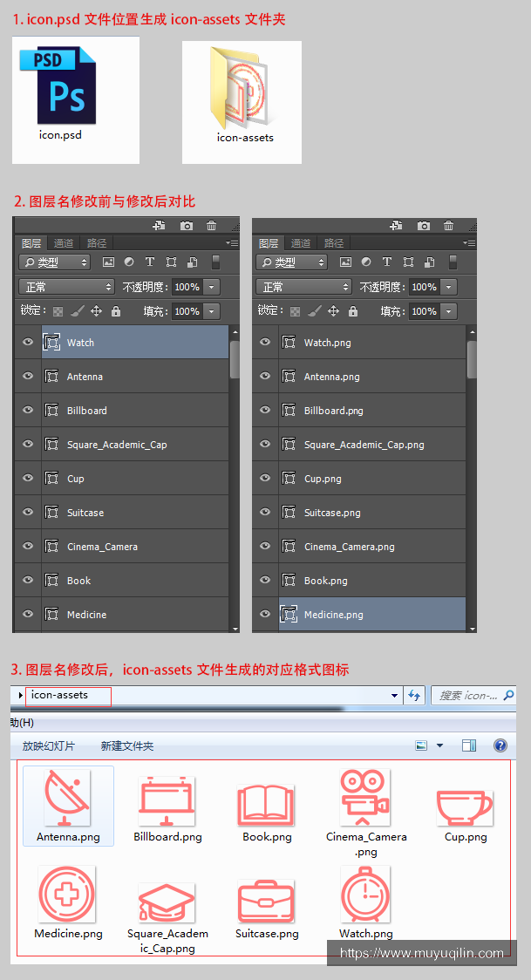
Task: Click the shape filter icon in the panel with plain Antenna layer
Action: 171,262
